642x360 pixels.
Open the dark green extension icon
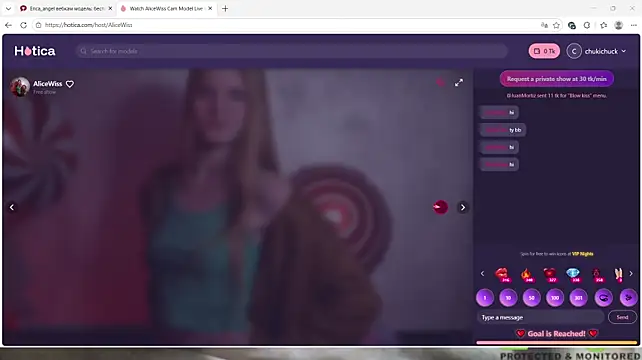(572, 25)
